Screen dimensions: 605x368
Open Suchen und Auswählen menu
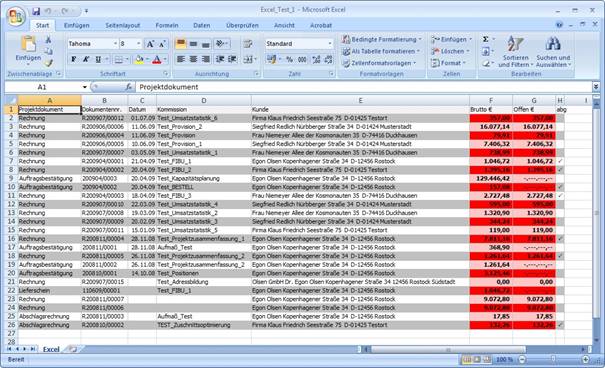tap(553, 52)
